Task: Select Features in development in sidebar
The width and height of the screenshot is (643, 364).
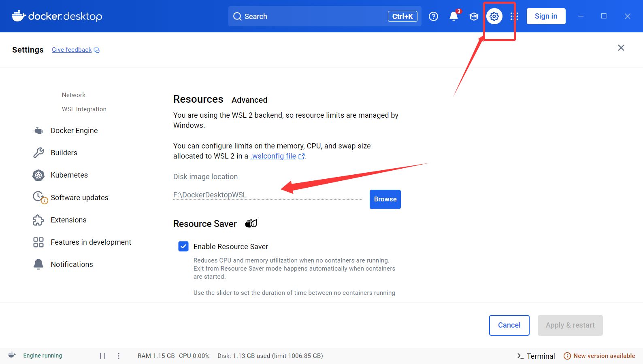Action: (91, 242)
